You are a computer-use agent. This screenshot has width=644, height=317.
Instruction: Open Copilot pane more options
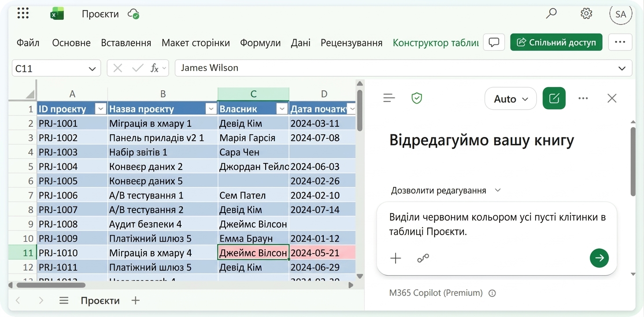pos(583,98)
